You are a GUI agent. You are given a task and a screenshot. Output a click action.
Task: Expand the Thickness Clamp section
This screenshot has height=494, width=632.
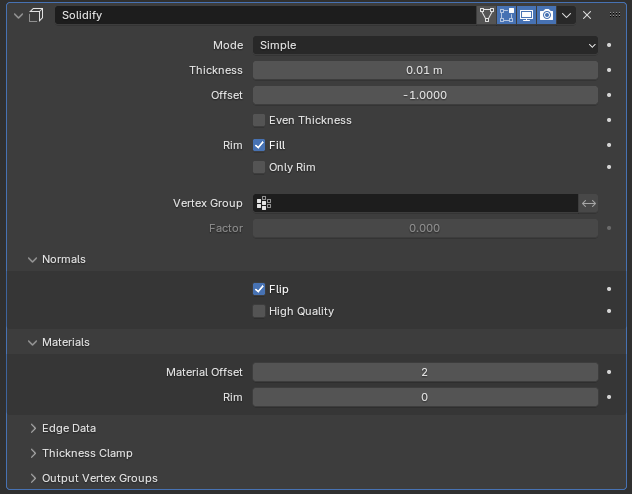pos(86,453)
